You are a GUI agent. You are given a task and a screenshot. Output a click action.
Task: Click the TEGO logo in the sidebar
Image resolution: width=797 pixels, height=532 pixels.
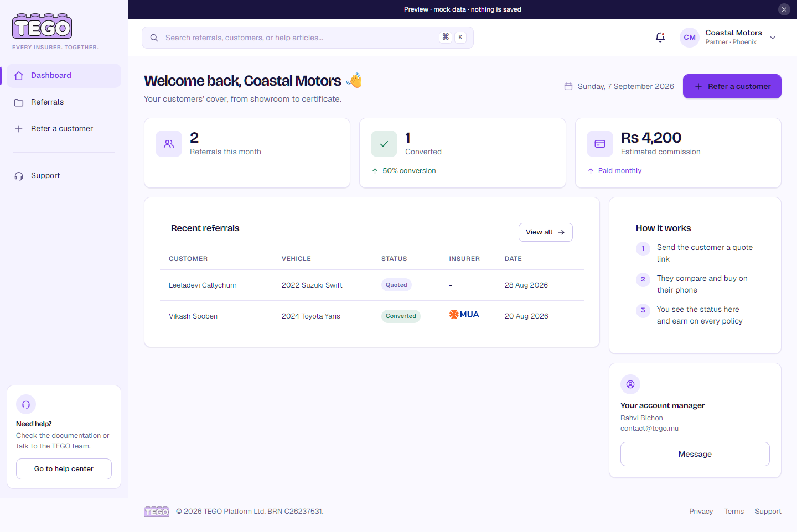click(42, 26)
